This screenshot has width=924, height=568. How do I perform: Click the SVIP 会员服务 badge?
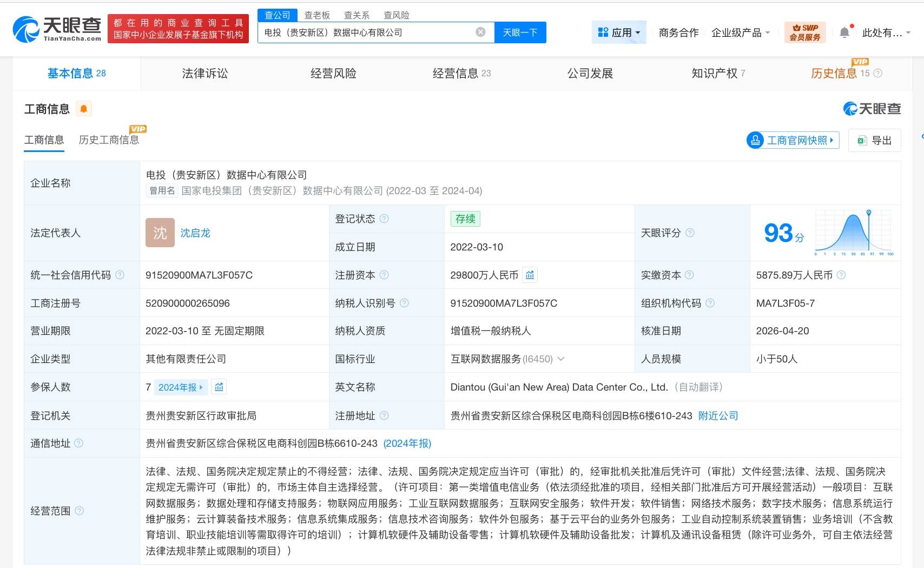[x=805, y=32]
